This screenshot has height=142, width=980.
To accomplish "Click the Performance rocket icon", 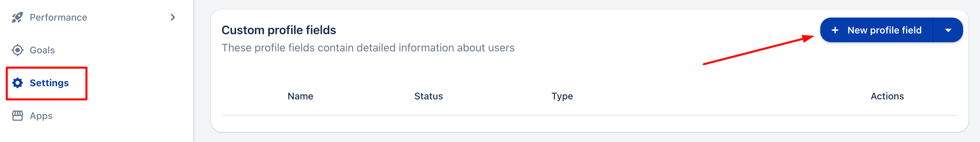I will point(17,18).
